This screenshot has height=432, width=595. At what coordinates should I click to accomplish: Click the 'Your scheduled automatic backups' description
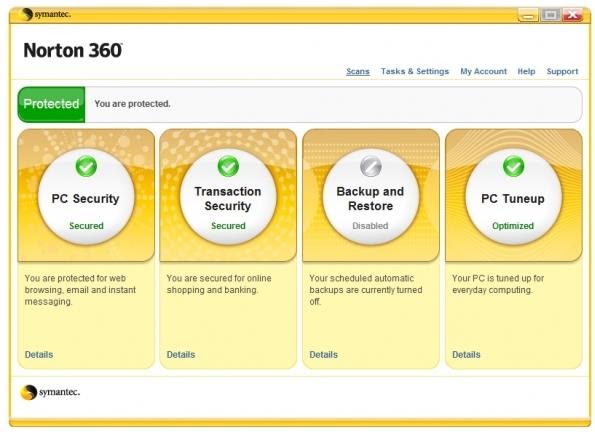coord(365,290)
